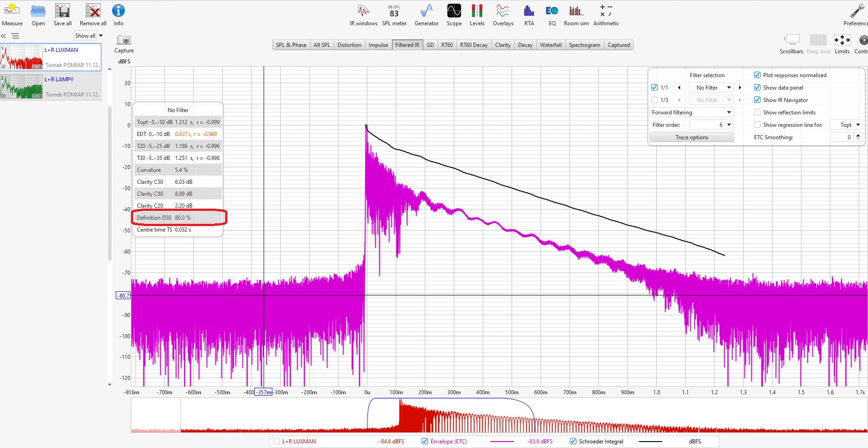Disable Plot responses normalised checkbox

click(x=757, y=75)
